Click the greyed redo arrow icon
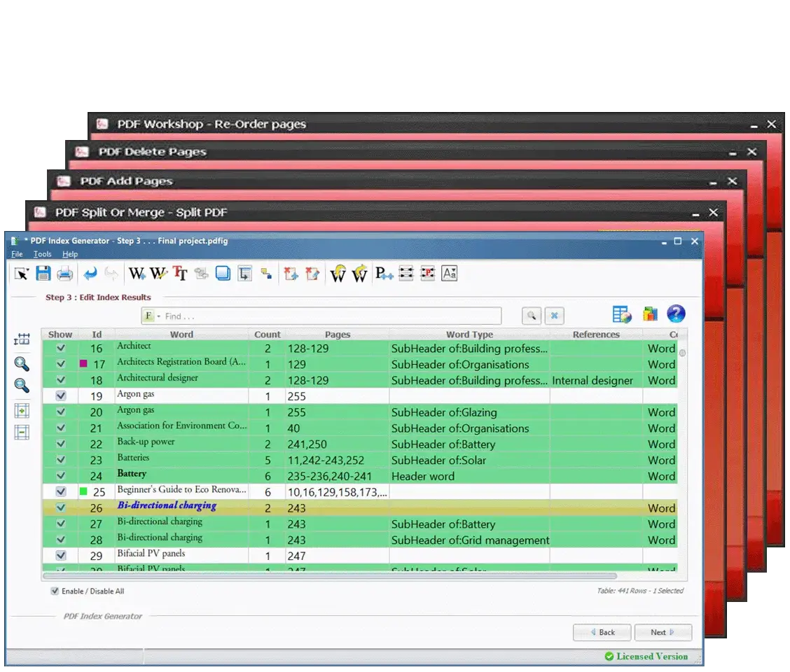This screenshot has height=672, width=790. point(111,274)
